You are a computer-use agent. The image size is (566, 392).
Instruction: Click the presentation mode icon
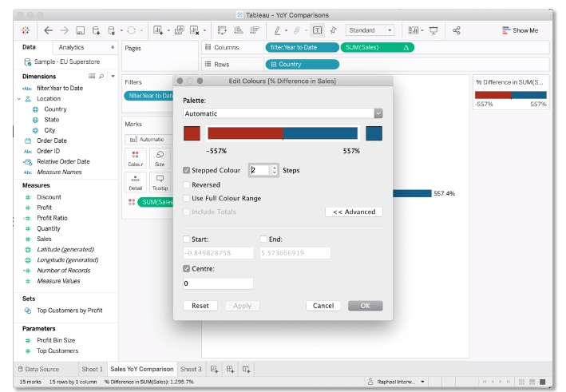click(x=433, y=30)
